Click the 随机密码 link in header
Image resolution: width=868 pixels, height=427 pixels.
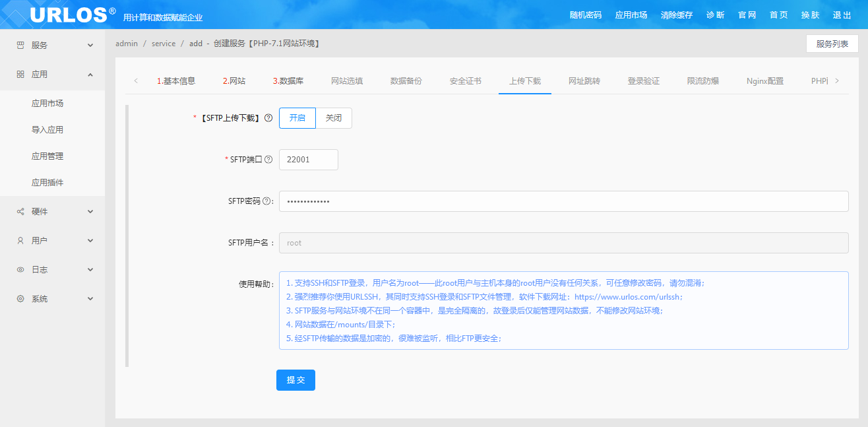click(586, 15)
